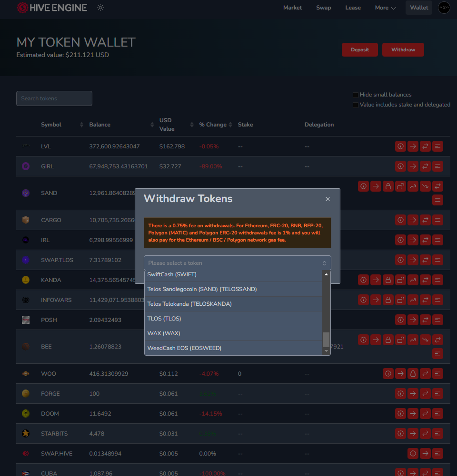Open SAND history list icon
Screen dimensions: 457x476
pos(437,200)
